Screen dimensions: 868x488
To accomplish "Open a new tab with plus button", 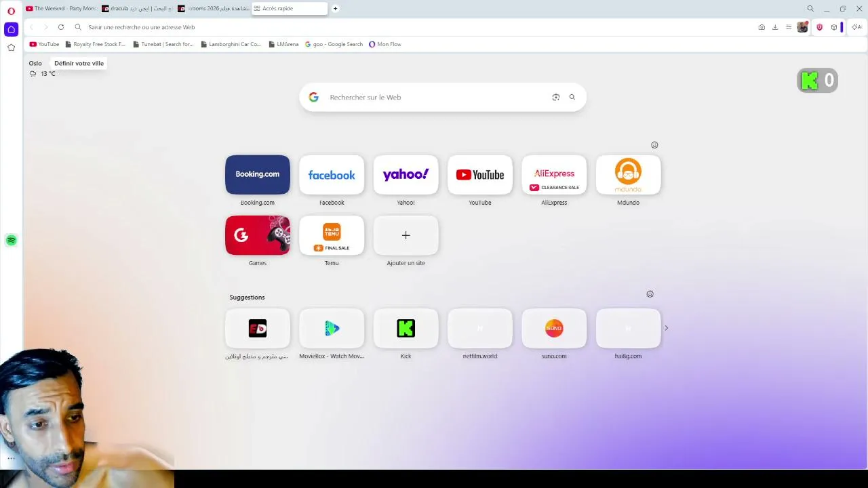I will [x=335, y=9].
